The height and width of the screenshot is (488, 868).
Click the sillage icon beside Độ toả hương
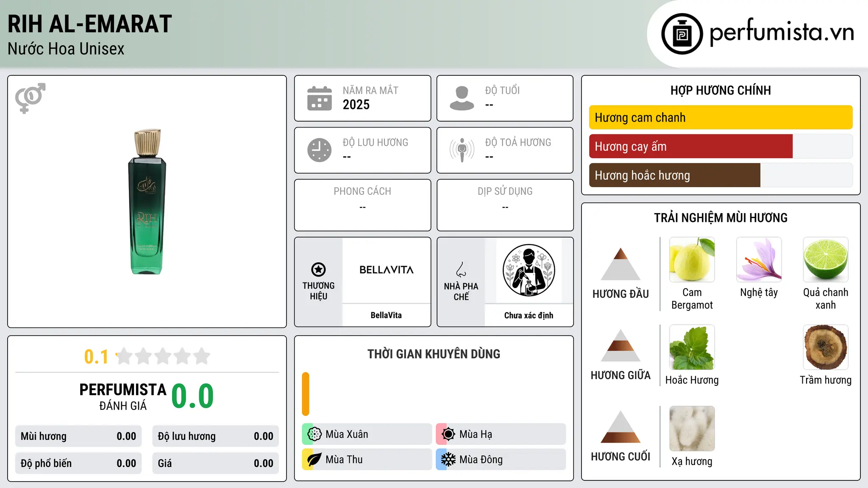[x=462, y=150]
